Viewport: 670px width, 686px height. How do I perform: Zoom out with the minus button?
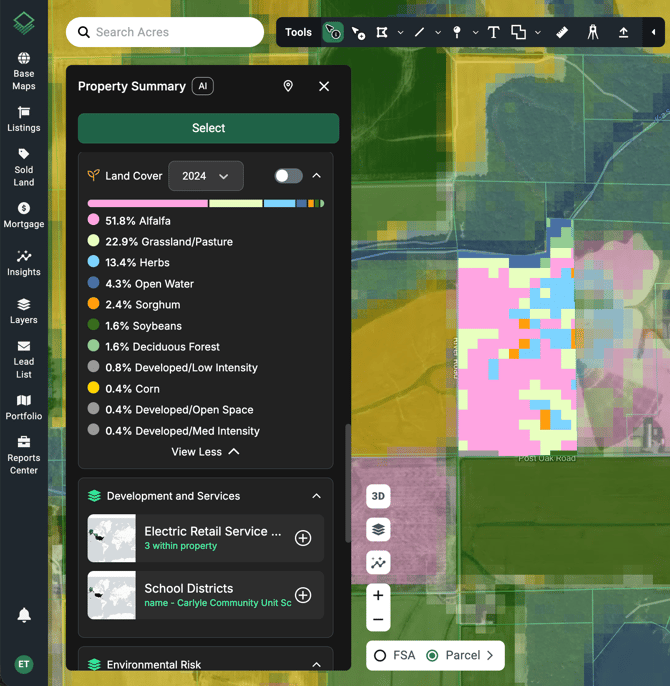pos(378,620)
